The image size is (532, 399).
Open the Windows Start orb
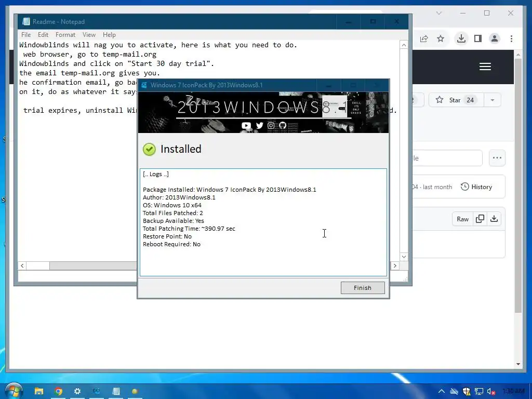14,391
